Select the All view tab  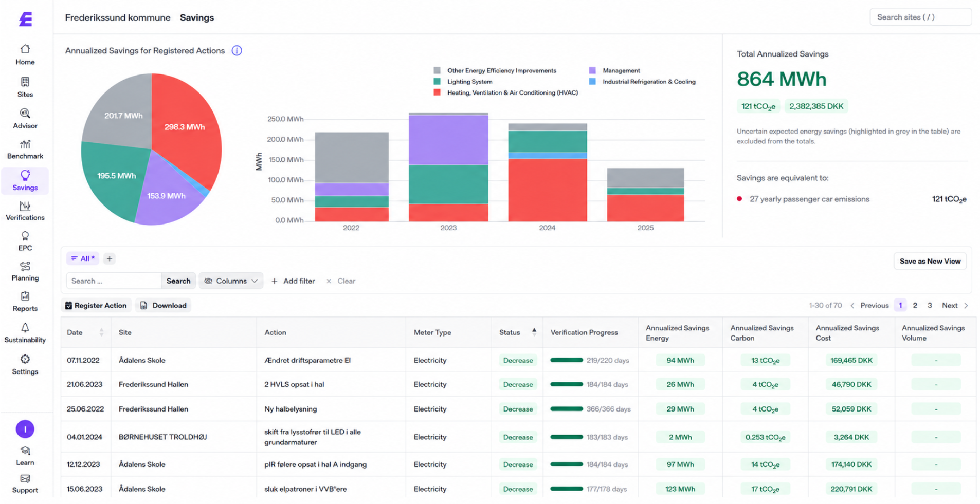click(x=83, y=258)
